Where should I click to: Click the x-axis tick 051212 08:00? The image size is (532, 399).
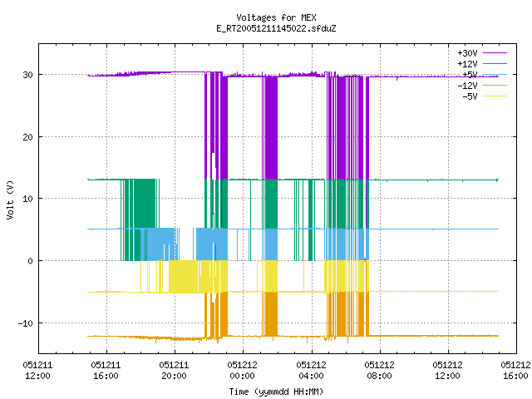379,371
